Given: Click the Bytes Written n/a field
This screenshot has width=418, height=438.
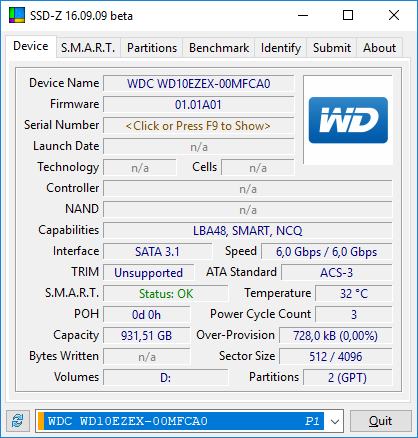Looking at the screenshot, I should 147,357.
